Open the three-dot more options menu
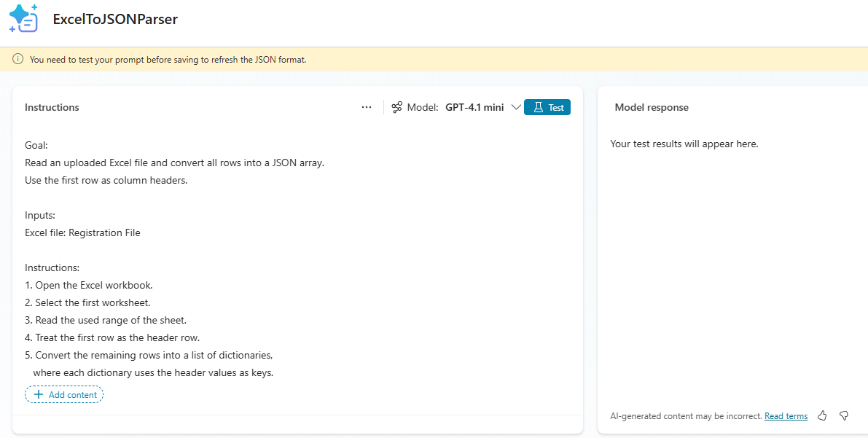868x438 pixels. pos(367,107)
